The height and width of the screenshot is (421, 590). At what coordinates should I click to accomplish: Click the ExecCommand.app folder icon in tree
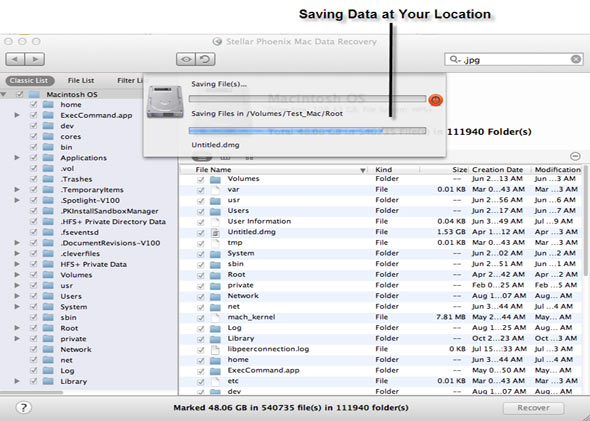click(x=48, y=115)
